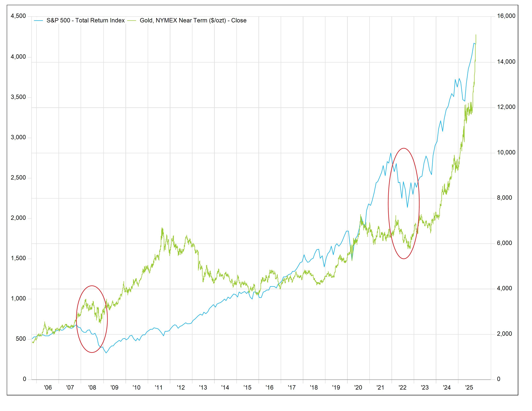Click the '11 label on the x-axis
532x411 pixels.
(x=159, y=387)
